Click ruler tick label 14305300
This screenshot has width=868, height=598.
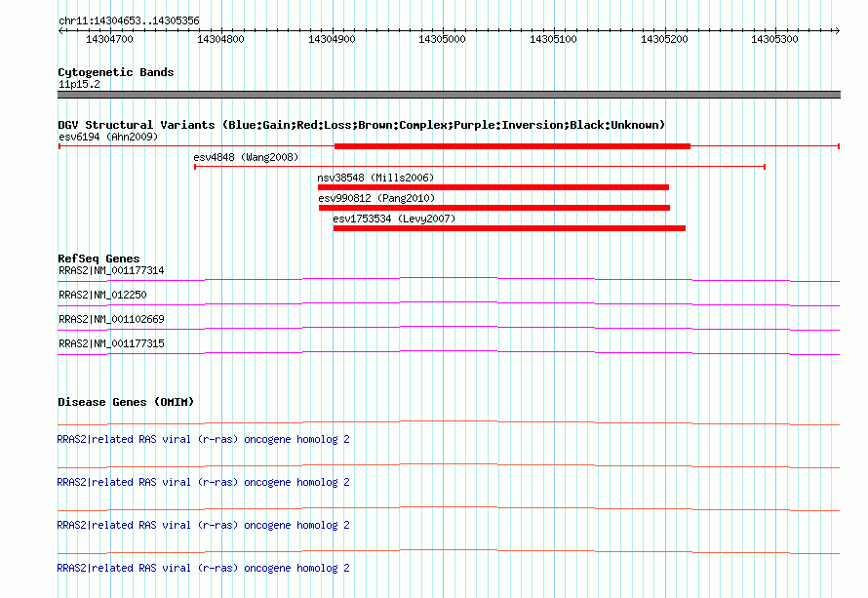point(774,39)
